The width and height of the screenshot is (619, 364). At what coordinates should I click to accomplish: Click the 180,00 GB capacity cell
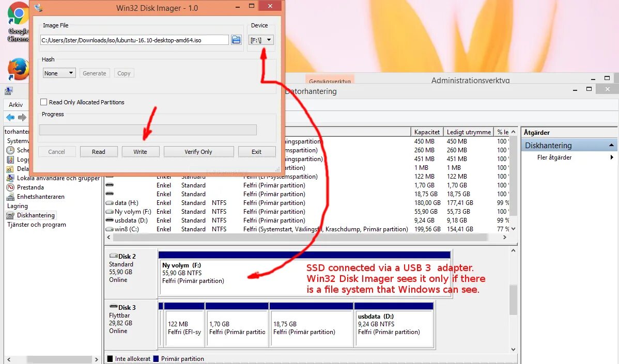click(427, 203)
